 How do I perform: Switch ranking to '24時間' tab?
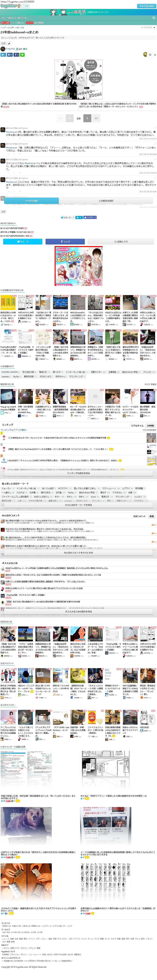click(150, 426)
